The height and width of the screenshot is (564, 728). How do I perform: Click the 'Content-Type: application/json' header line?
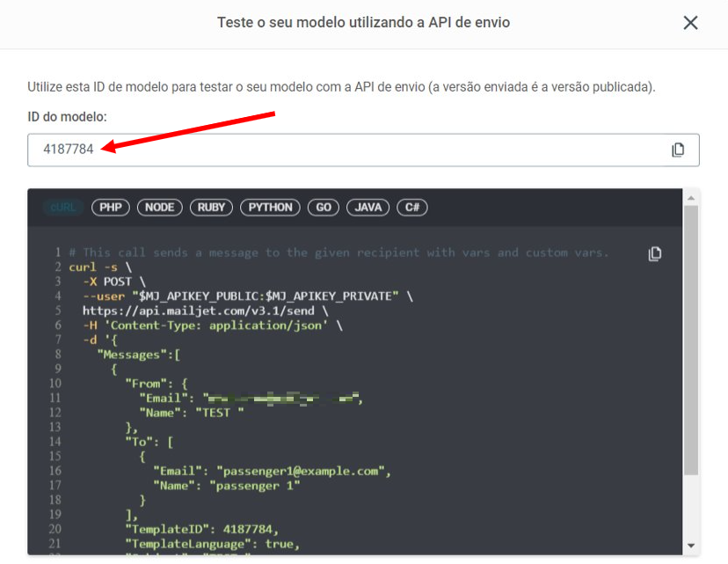click(x=213, y=326)
